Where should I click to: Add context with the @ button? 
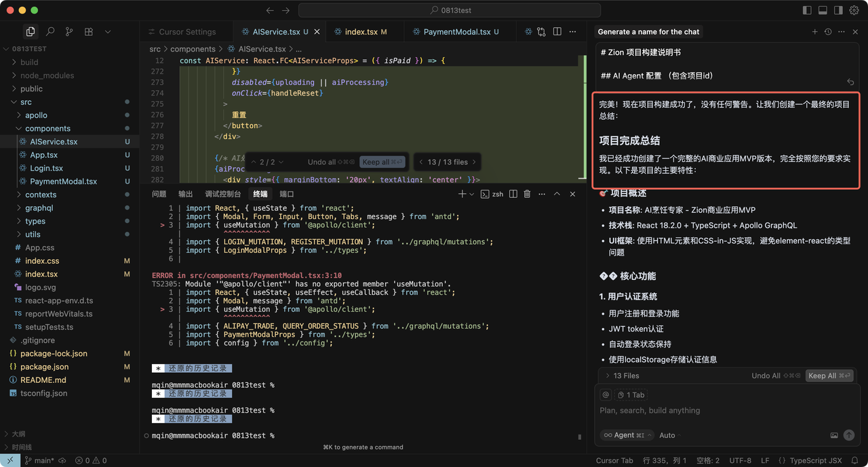606,394
